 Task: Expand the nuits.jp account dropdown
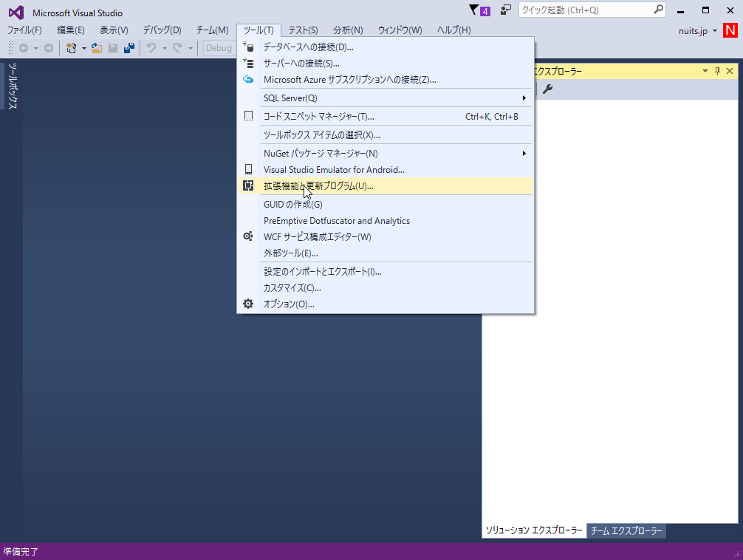[x=715, y=31]
